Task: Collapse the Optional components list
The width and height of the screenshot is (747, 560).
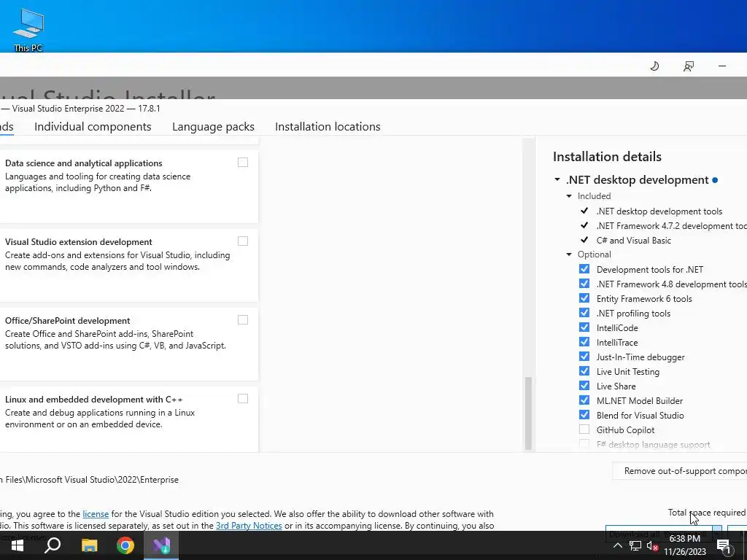Action: (x=569, y=254)
